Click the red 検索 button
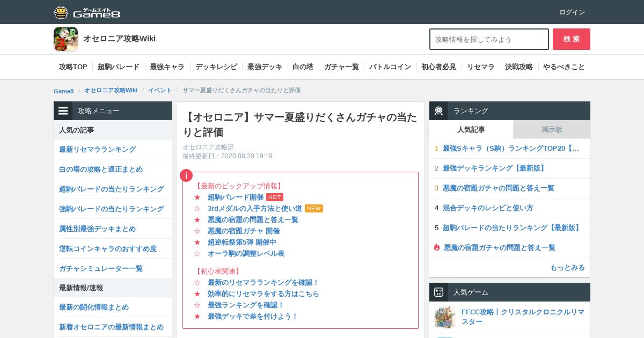Viewport: 644px width, 338px height. pos(572,39)
